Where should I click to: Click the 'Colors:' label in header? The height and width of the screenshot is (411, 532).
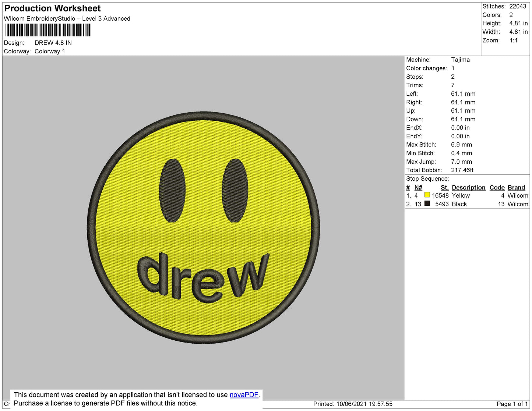(492, 15)
